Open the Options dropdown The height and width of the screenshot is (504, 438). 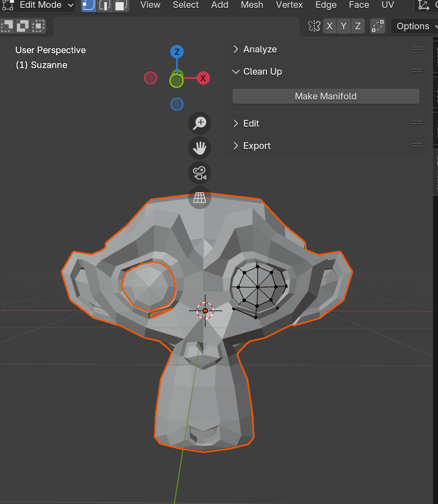click(414, 26)
